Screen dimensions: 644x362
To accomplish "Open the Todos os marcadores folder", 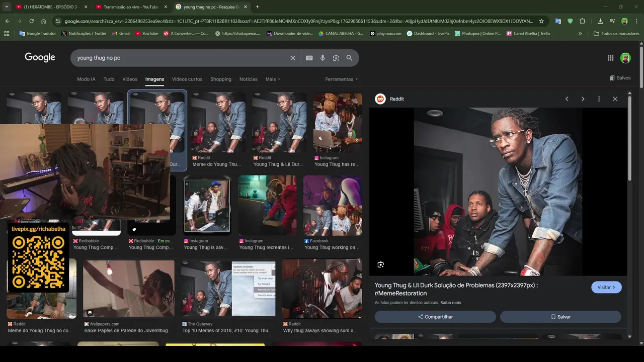I will click(616, 34).
